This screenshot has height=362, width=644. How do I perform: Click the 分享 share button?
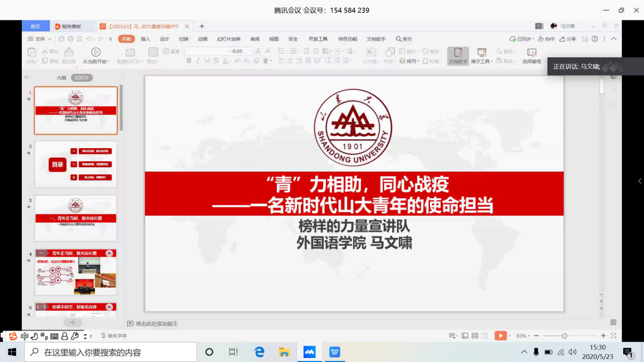click(x=567, y=39)
